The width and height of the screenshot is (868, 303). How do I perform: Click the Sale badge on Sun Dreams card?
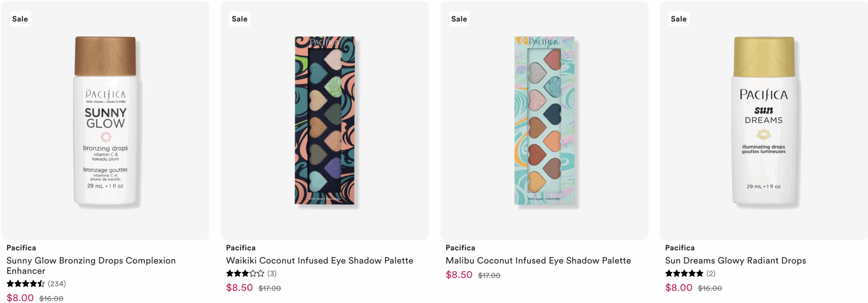tap(678, 19)
